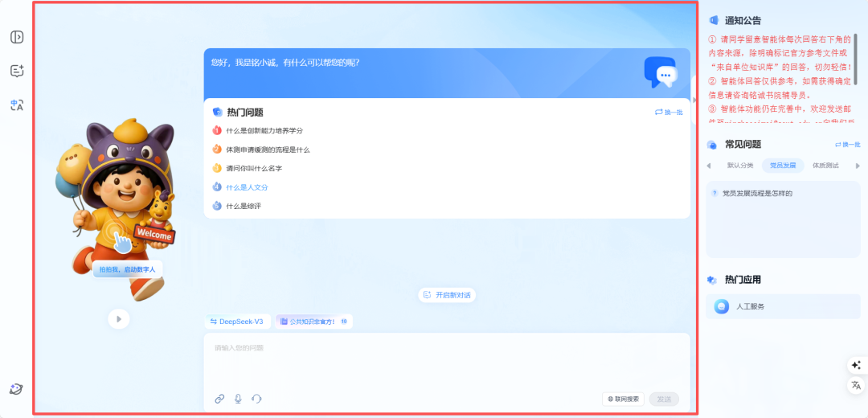
Task: Activate the microphone voice input icon
Action: (238, 399)
